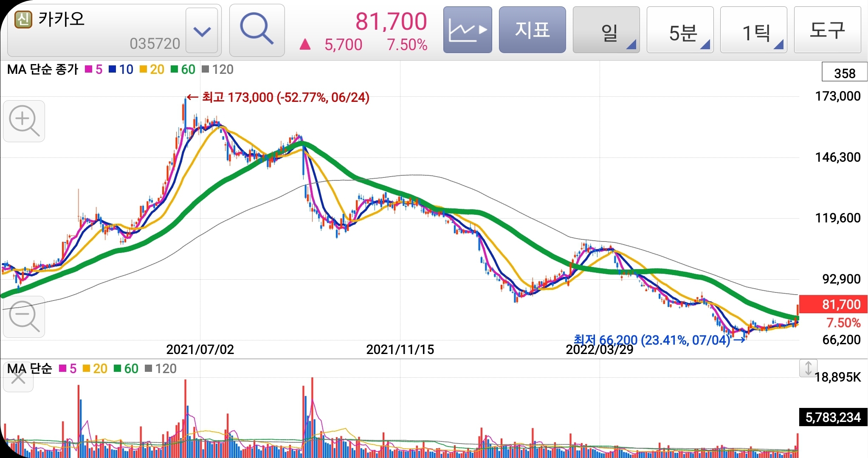Click the 146,300 price axis label
The height and width of the screenshot is (458, 868).
838,157
